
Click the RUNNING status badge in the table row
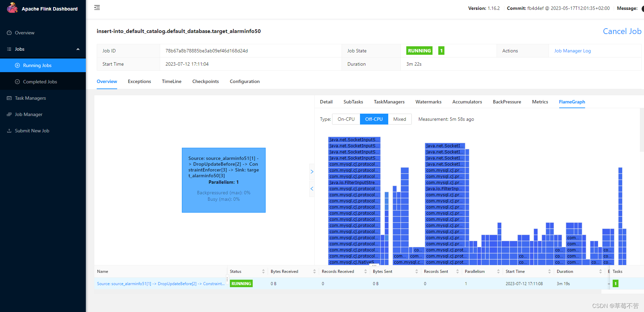[241, 283]
